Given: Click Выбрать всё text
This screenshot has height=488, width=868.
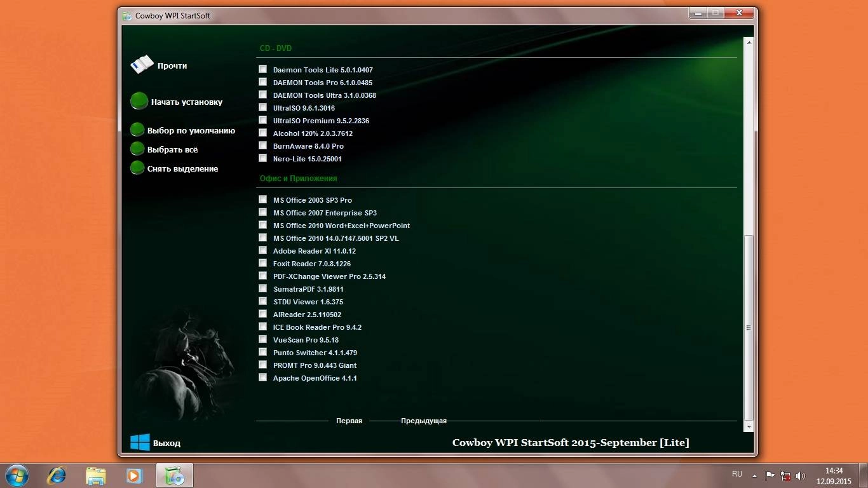Looking at the screenshot, I should (173, 149).
